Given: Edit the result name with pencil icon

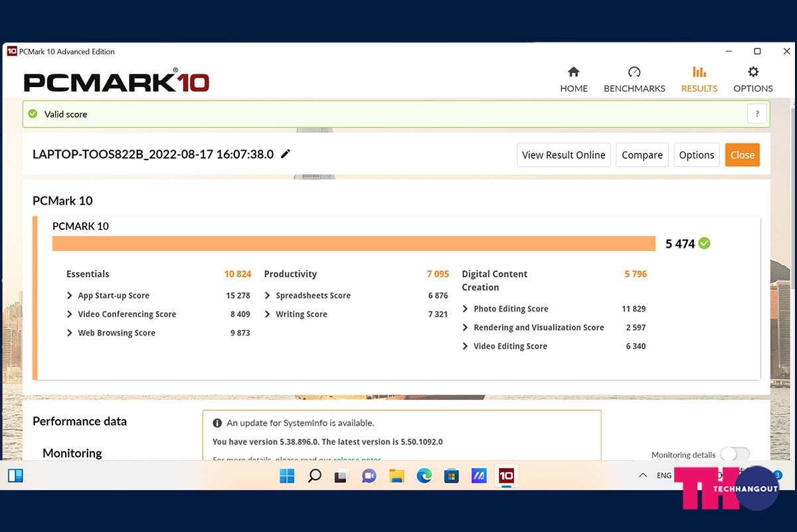Looking at the screenshot, I should click(x=286, y=154).
